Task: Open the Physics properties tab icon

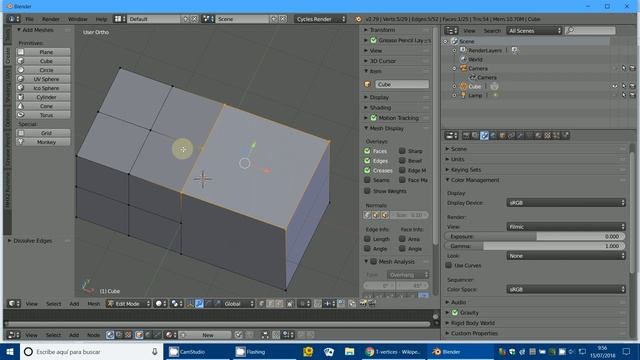Action: tap(565, 136)
